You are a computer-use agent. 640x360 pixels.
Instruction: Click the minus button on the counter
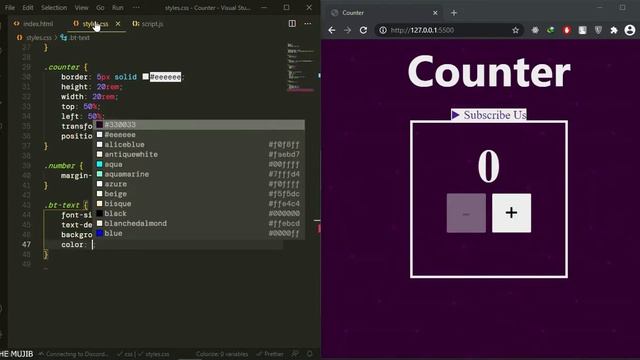(x=466, y=213)
